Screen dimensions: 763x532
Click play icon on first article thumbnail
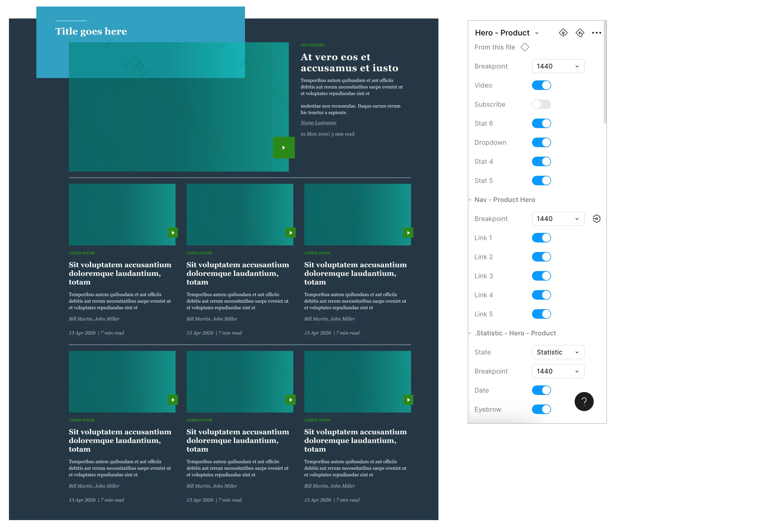tap(173, 233)
